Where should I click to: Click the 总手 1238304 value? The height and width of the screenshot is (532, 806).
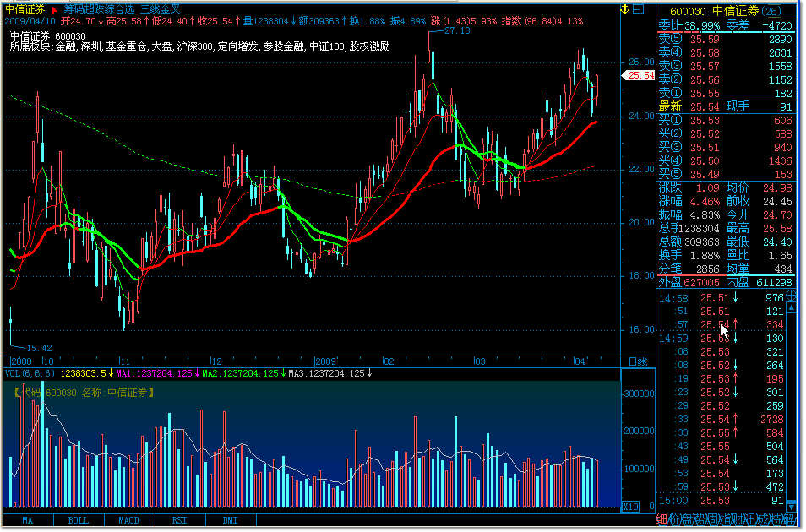[x=700, y=229]
